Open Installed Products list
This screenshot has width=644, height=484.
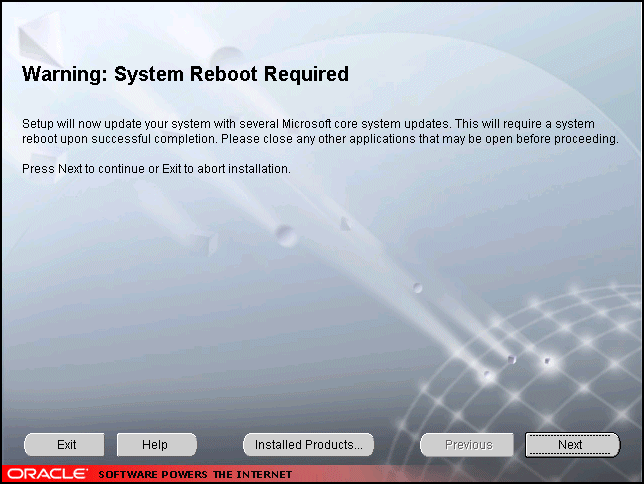308,445
